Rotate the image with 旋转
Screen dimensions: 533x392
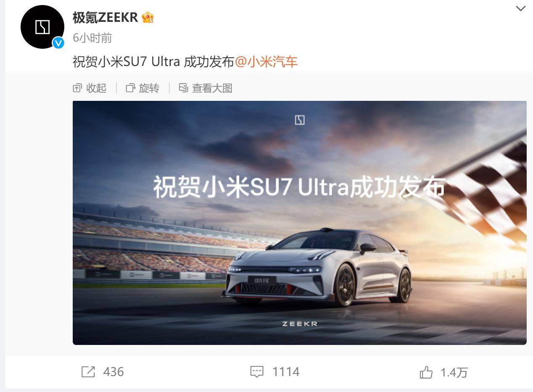point(149,88)
